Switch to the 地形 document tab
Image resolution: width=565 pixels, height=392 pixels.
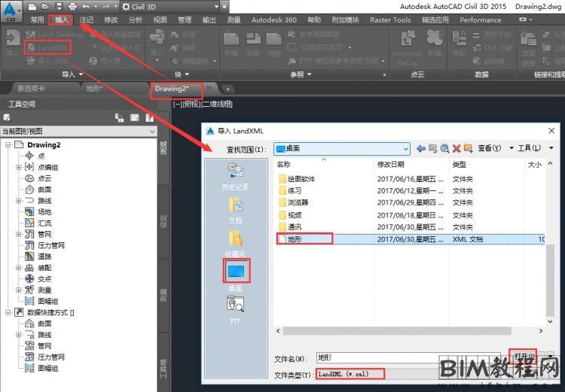94,89
